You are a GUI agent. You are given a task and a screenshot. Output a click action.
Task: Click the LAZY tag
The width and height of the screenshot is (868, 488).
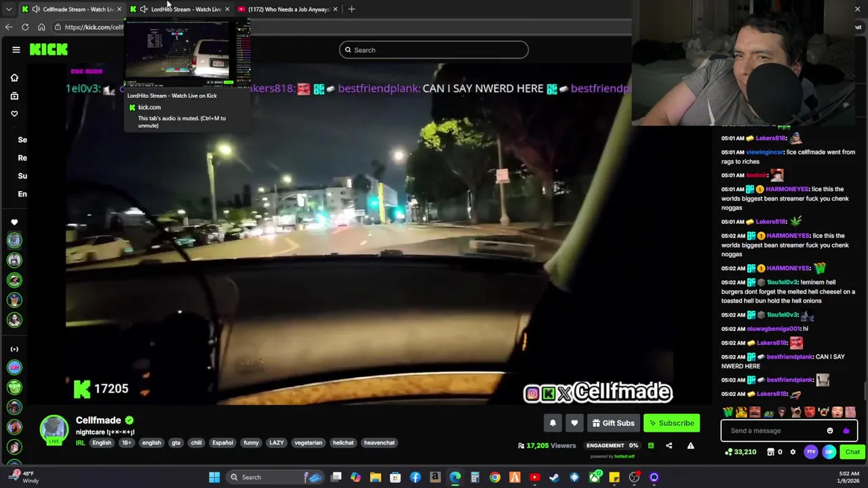tap(277, 443)
